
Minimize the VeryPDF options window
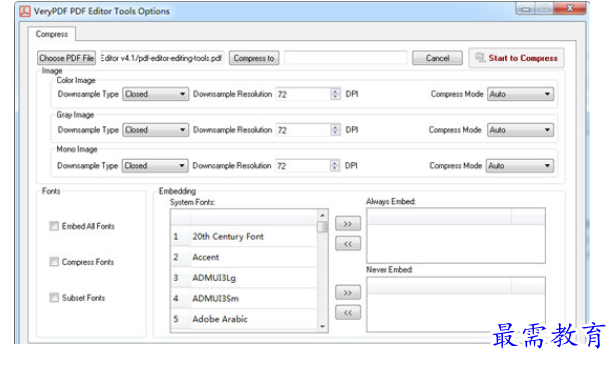coord(526,9)
